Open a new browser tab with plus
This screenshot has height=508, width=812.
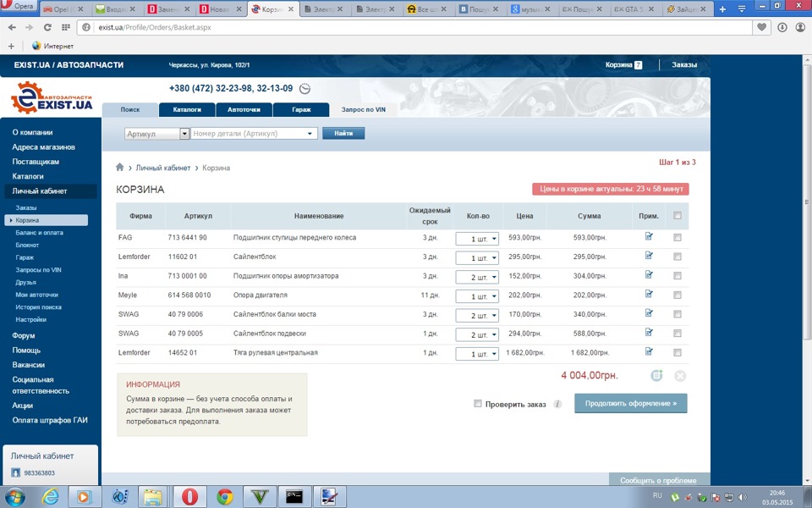point(722,9)
